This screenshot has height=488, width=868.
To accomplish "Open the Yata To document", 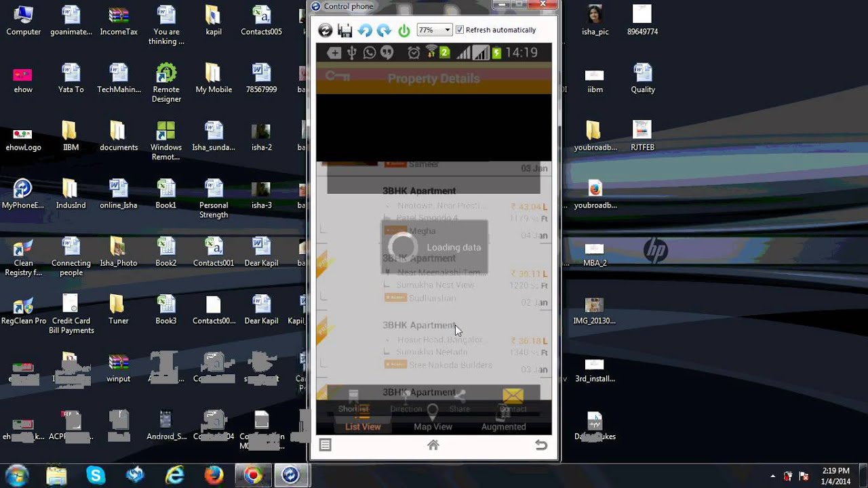I will coord(71,79).
